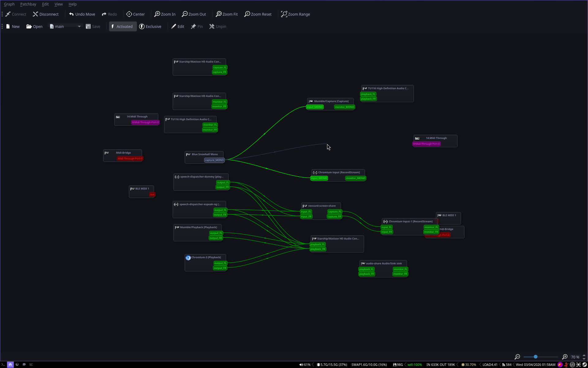This screenshot has height=368, width=588.
Task: Click the volume 61% status indicator
Action: (305, 365)
